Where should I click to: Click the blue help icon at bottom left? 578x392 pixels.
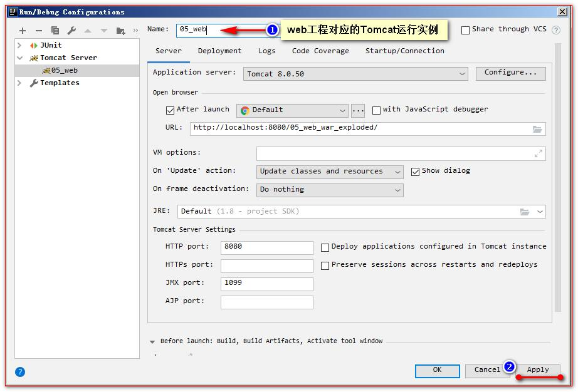click(x=20, y=372)
